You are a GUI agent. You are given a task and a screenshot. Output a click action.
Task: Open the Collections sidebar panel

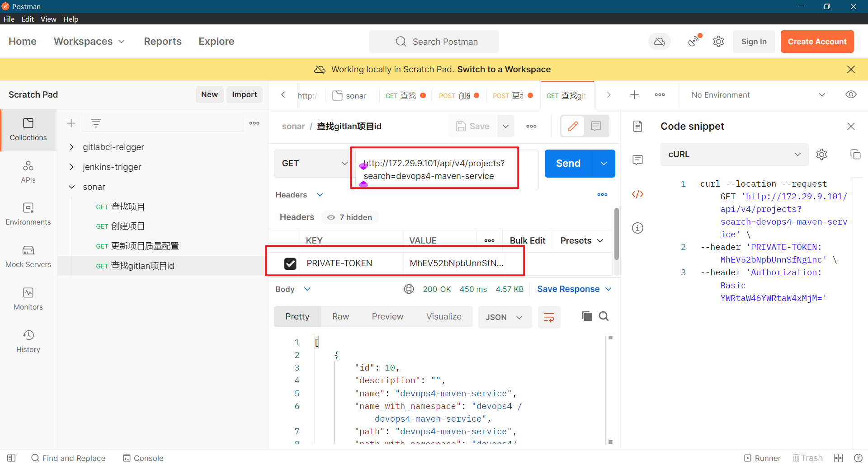28,130
